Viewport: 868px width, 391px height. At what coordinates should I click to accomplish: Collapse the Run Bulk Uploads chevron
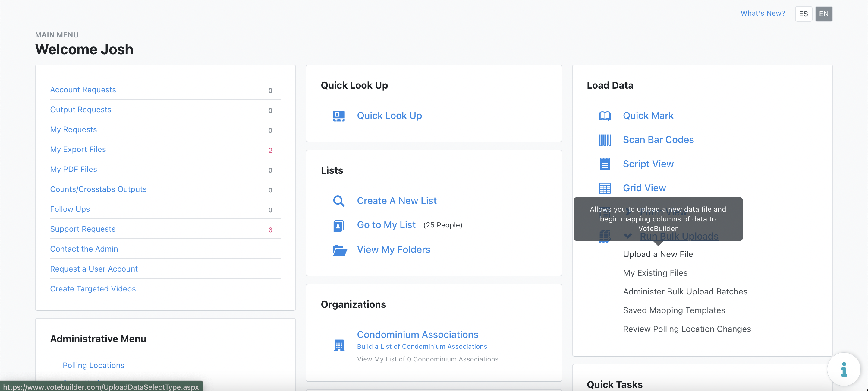pos(627,236)
